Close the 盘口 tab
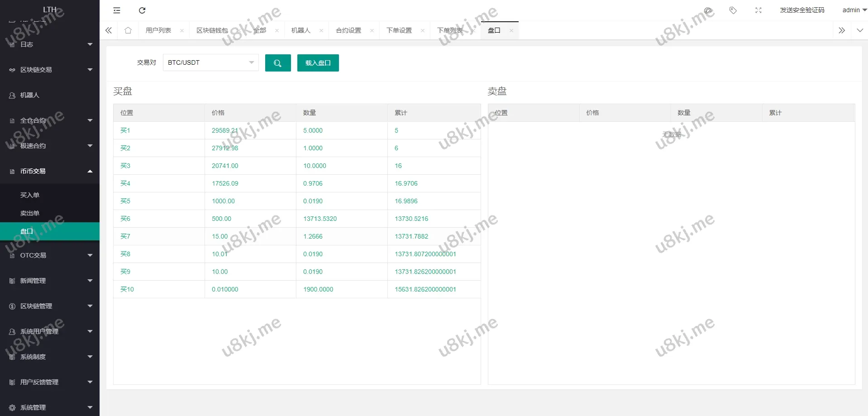Image resolution: width=868 pixels, height=416 pixels. coord(511,31)
